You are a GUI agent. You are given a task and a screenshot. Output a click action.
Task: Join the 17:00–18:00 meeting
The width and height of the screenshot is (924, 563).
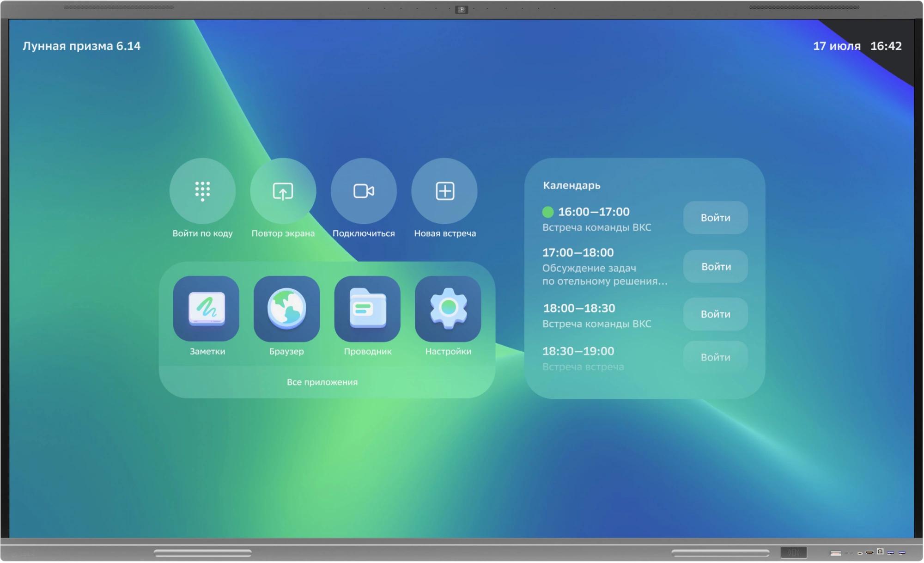(x=716, y=267)
